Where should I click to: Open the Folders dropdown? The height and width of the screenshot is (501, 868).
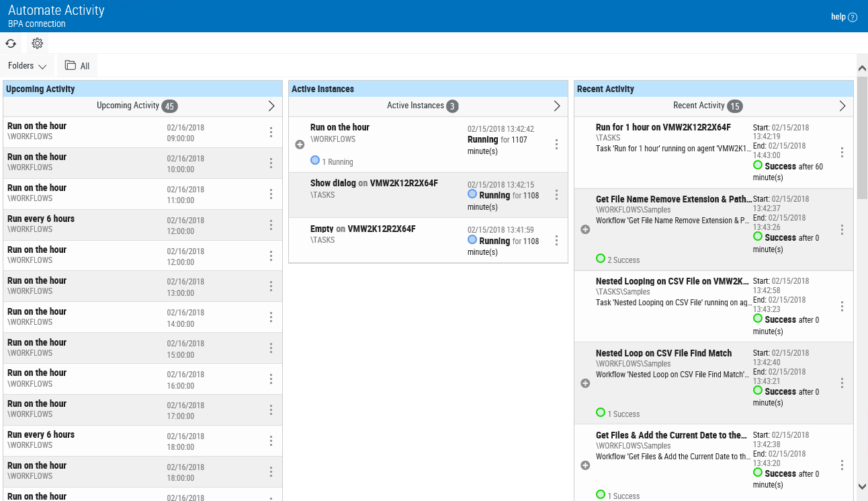point(28,66)
